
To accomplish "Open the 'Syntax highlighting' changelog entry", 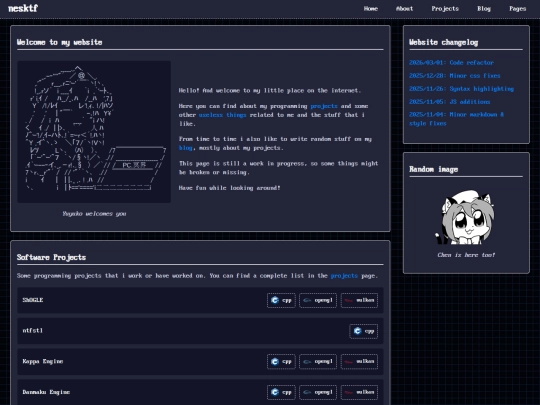I will 461,89.
